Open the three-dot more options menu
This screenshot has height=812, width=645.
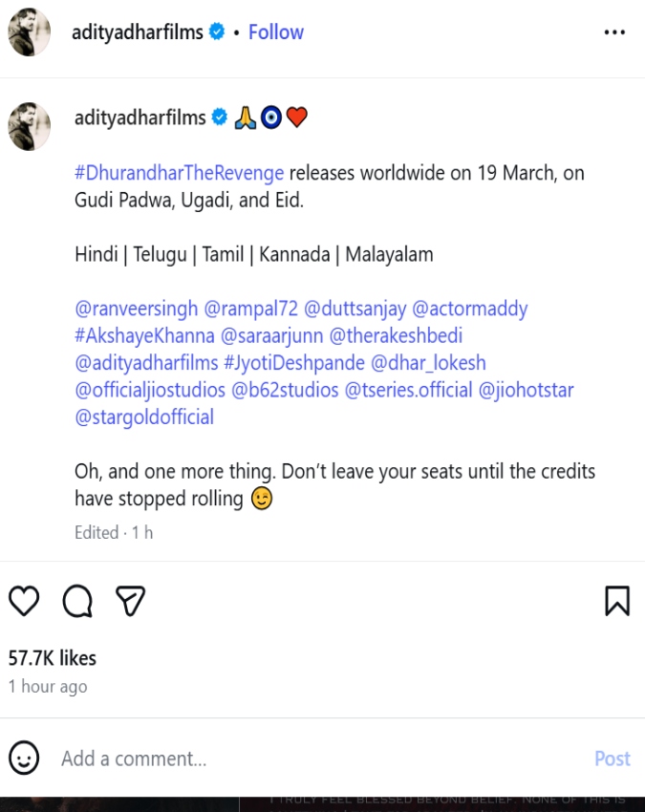pos(614,32)
